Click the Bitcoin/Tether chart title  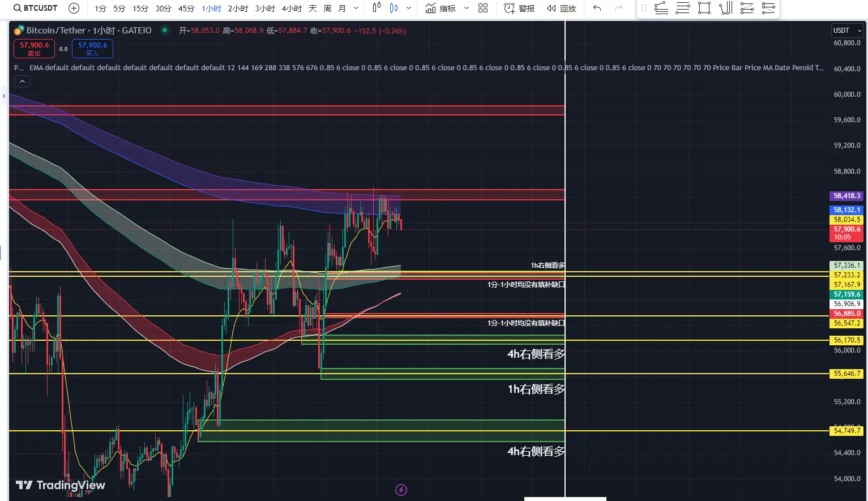(89, 31)
